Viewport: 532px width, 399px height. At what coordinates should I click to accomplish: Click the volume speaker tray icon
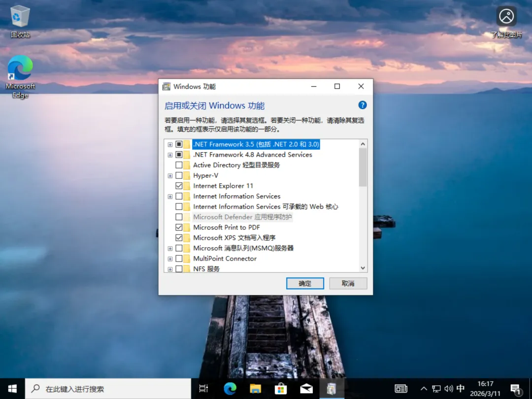tap(449, 389)
